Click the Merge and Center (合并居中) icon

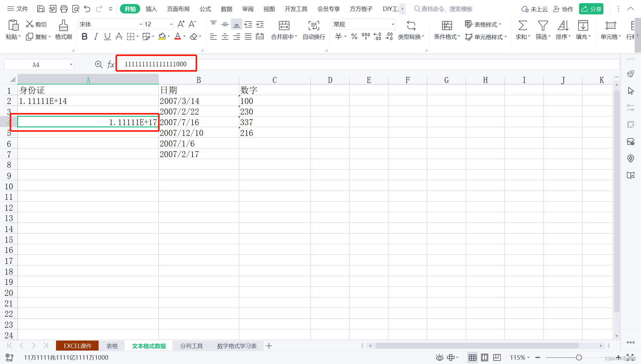[x=284, y=26]
